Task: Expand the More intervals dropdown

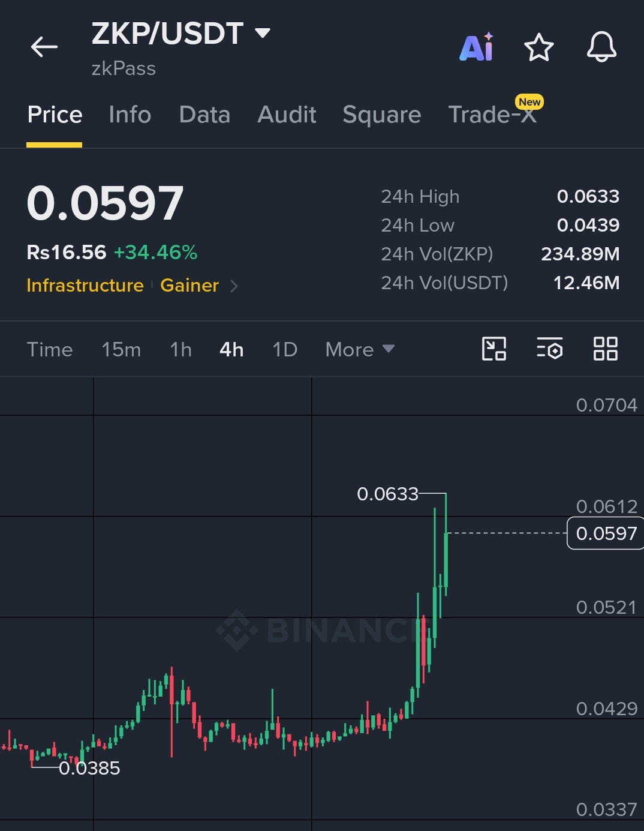Action: coord(360,349)
